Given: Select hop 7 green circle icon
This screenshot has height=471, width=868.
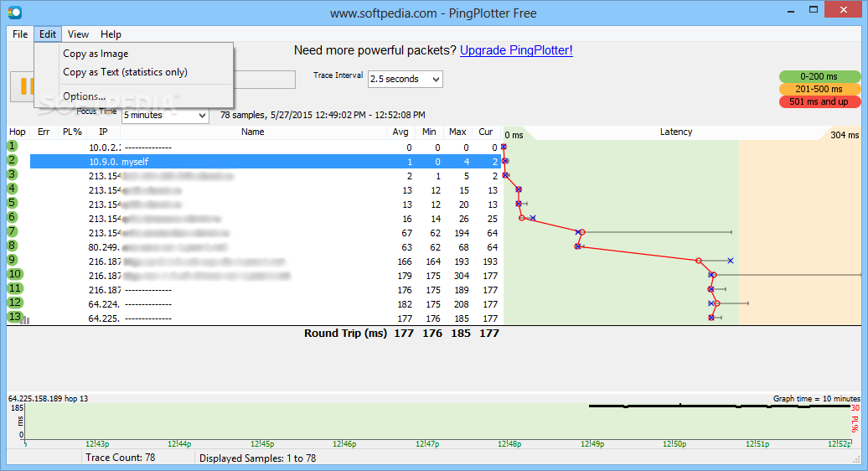Looking at the screenshot, I should click(x=13, y=231).
